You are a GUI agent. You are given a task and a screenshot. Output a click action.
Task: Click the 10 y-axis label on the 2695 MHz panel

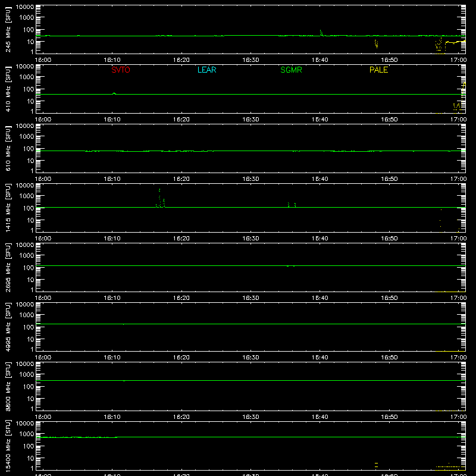tap(30, 280)
